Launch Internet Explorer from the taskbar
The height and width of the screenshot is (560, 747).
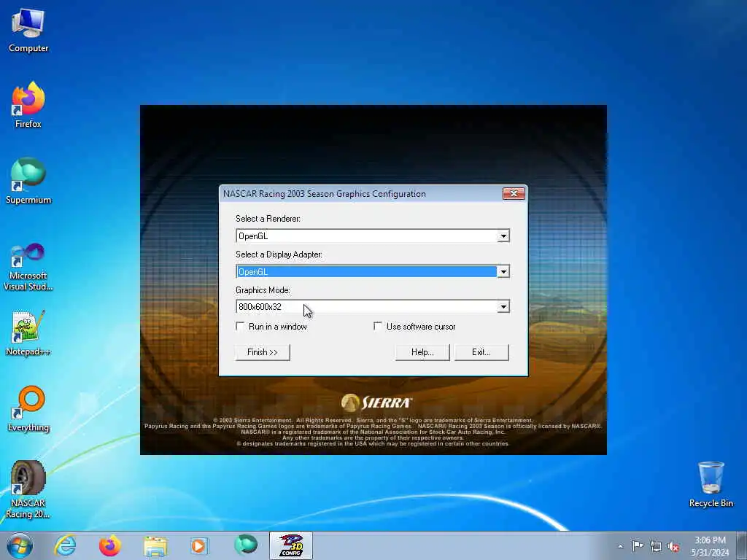[65, 545]
